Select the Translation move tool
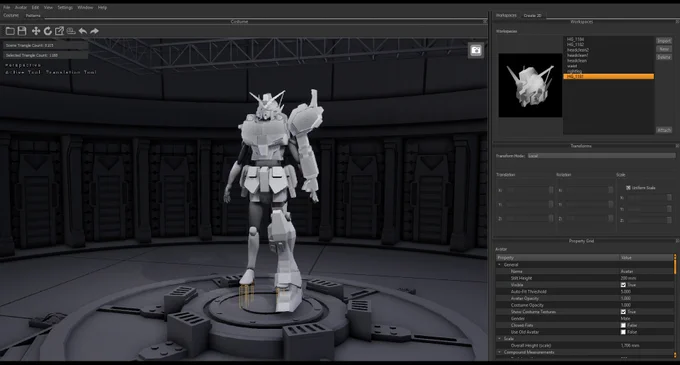The height and width of the screenshot is (365, 680). tap(36, 31)
